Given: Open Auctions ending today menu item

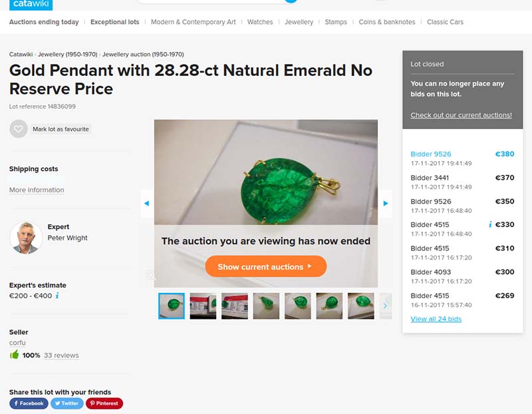Looking at the screenshot, I should coord(44,22).
